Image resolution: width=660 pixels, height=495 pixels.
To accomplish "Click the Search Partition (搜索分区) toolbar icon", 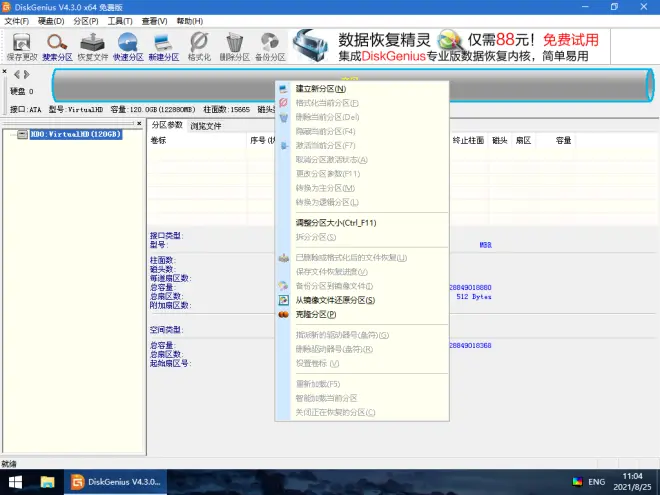I will click(57, 47).
